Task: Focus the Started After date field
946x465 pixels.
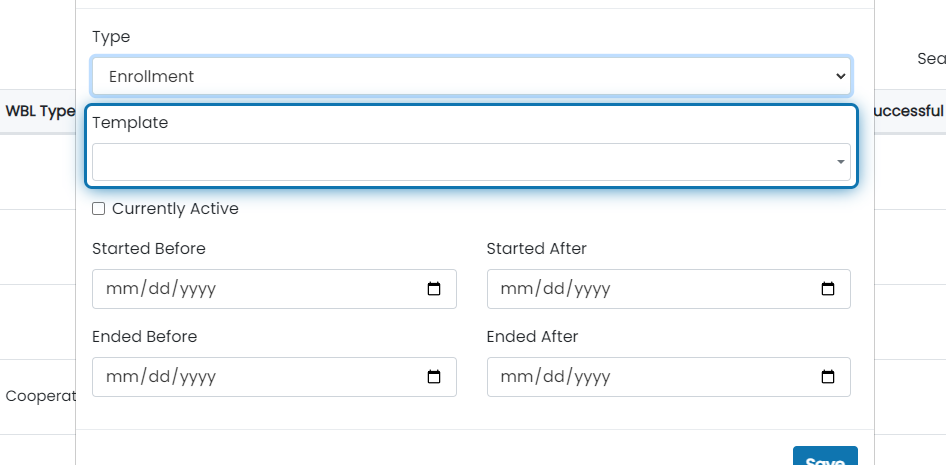Action: (668, 289)
